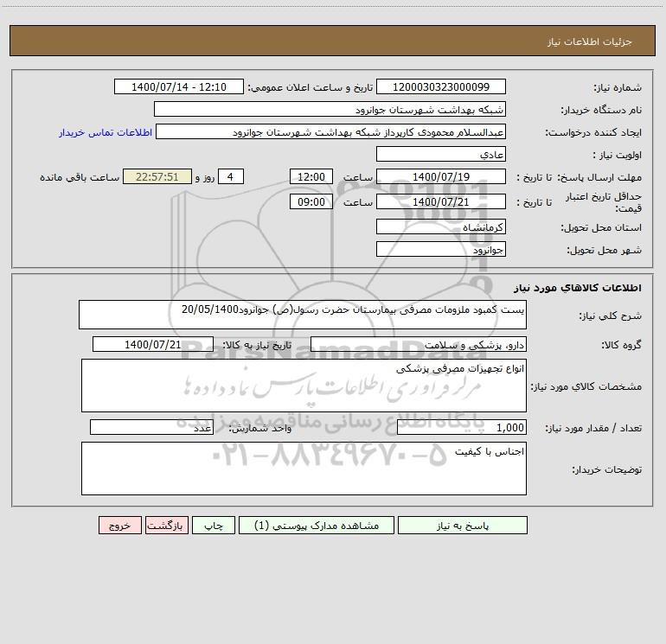
Task: Click upper price validity date field 1400/07/21
Action: pos(441,201)
